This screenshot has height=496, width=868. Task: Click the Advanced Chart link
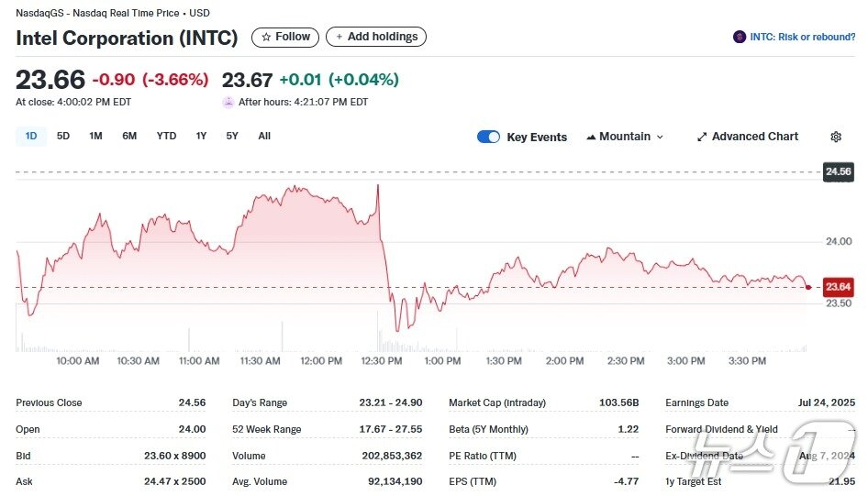point(755,137)
